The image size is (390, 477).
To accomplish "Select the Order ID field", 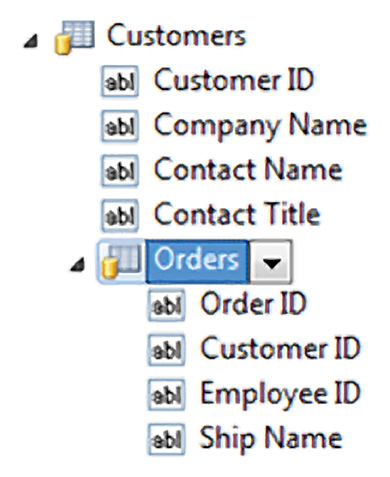I will pyautogui.click(x=253, y=304).
